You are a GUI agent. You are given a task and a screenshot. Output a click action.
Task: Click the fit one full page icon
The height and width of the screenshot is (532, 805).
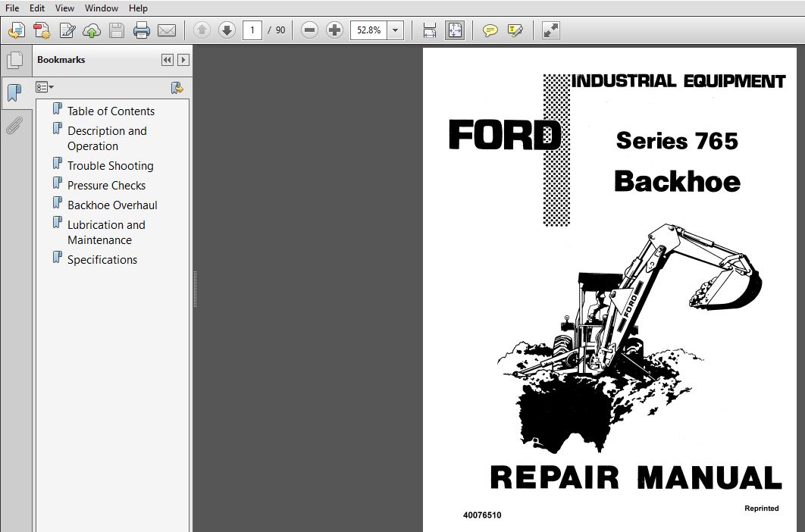click(x=455, y=30)
